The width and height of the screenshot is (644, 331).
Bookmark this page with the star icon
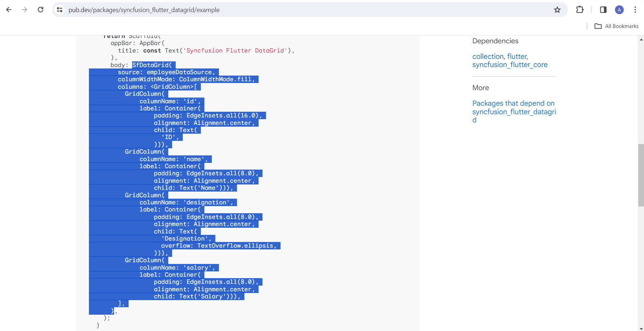point(557,10)
